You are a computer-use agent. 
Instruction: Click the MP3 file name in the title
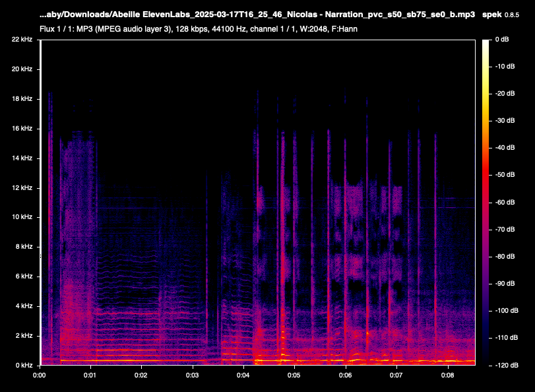pyautogui.click(x=257, y=14)
